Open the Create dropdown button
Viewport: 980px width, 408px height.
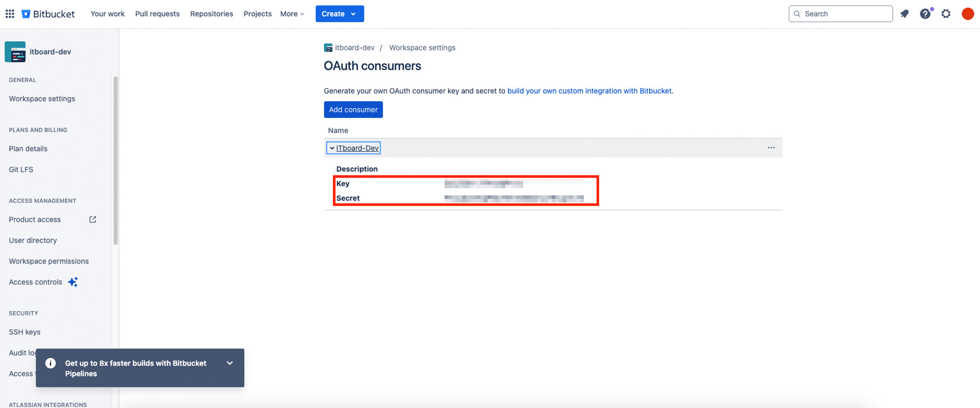click(339, 14)
